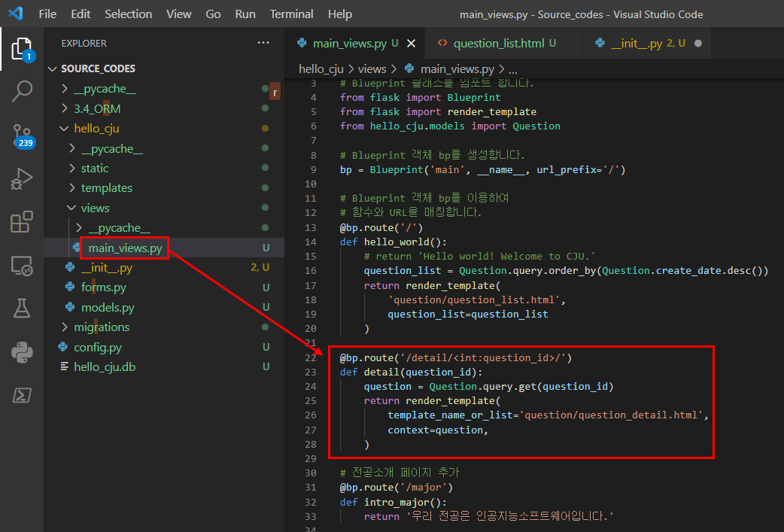Open the Remote Explorer icon
This screenshot has height=532, width=784.
pos(22,266)
